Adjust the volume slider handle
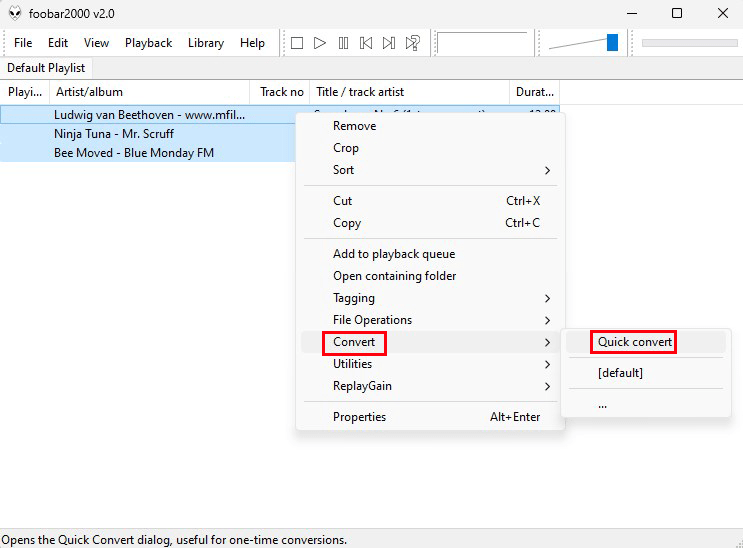 (613, 42)
